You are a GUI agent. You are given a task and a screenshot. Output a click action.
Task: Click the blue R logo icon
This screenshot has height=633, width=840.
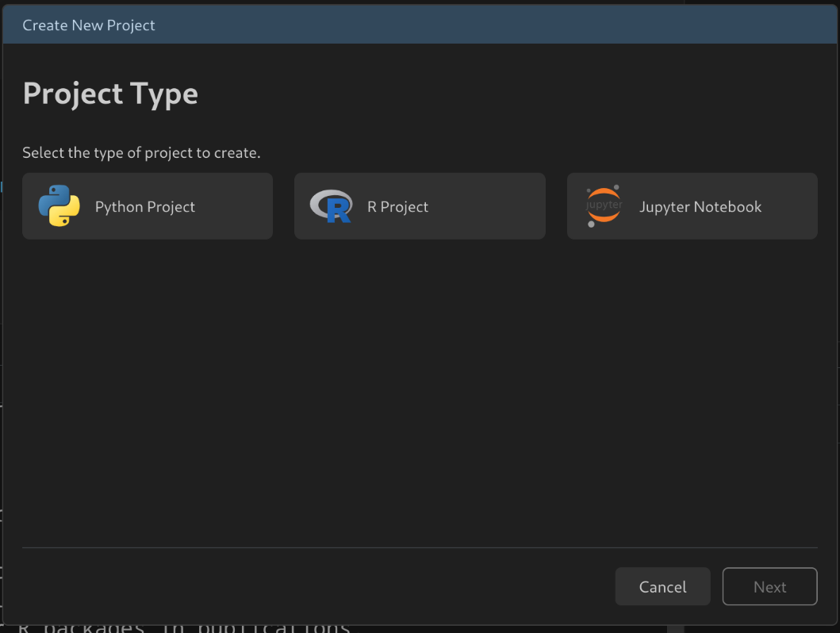point(338,211)
